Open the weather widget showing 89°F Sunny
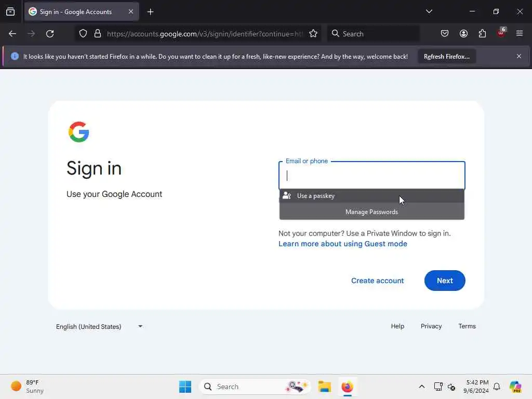Viewport: 532px width, 399px height. [x=28, y=387]
